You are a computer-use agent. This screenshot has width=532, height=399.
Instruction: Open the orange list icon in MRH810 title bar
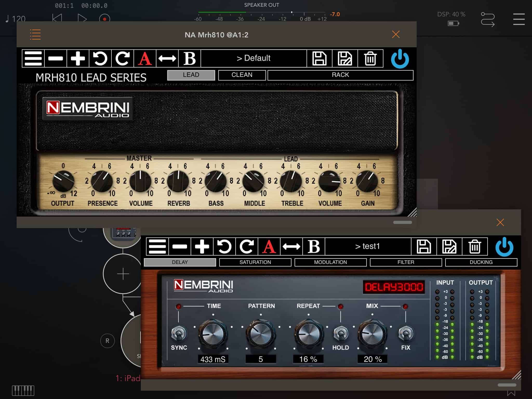pos(35,35)
